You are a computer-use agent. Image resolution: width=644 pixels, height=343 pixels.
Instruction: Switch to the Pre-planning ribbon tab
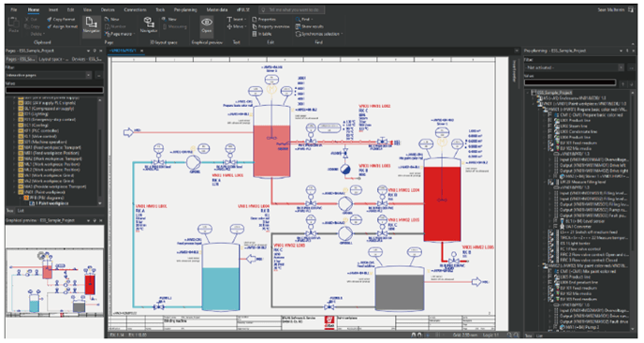pos(185,9)
